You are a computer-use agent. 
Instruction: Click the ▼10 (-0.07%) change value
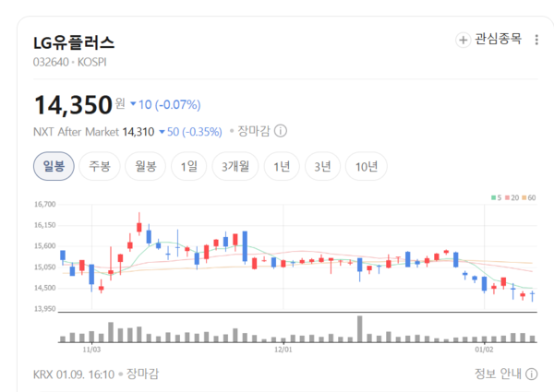[165, 105]
